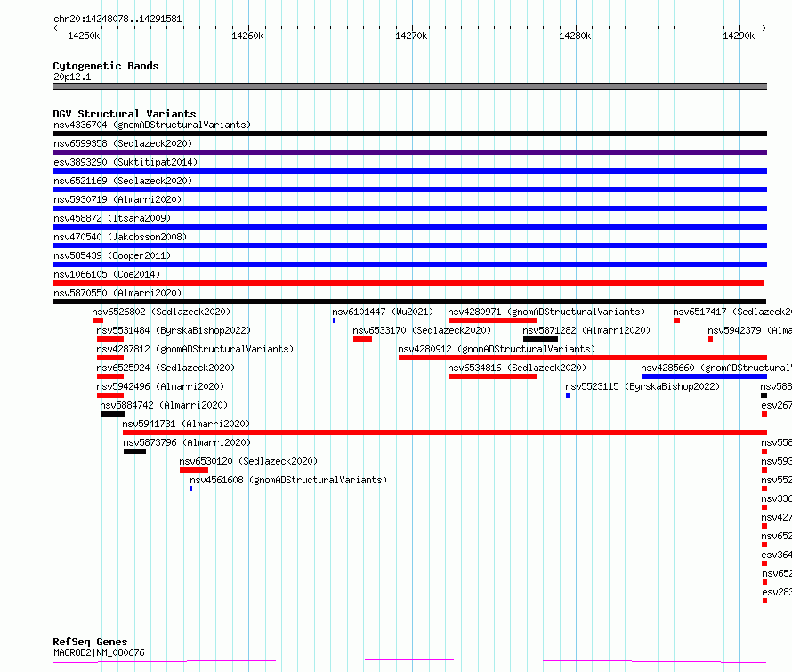Click the DGV Structural Variants heading

(x=125, y=114)
